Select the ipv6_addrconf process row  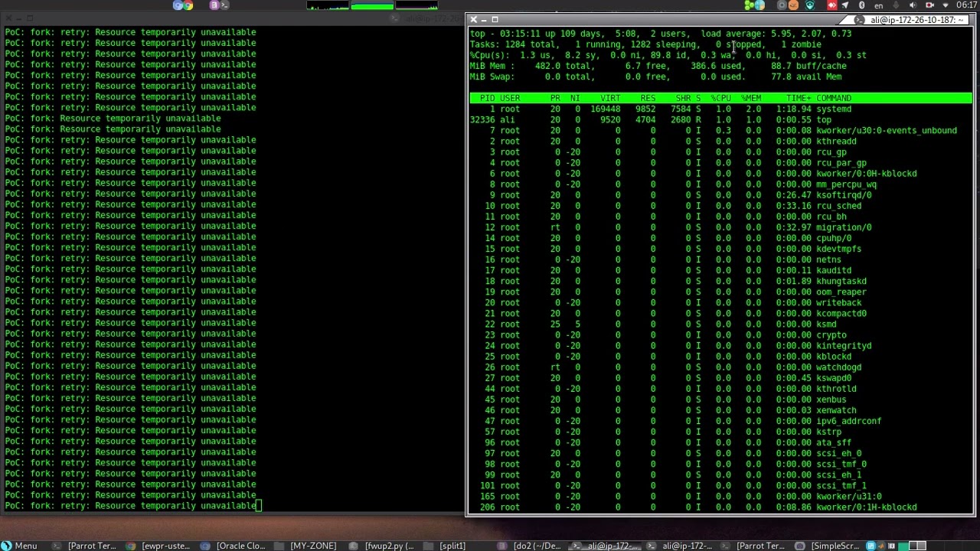pyautogui.click(x=720, y=421)
